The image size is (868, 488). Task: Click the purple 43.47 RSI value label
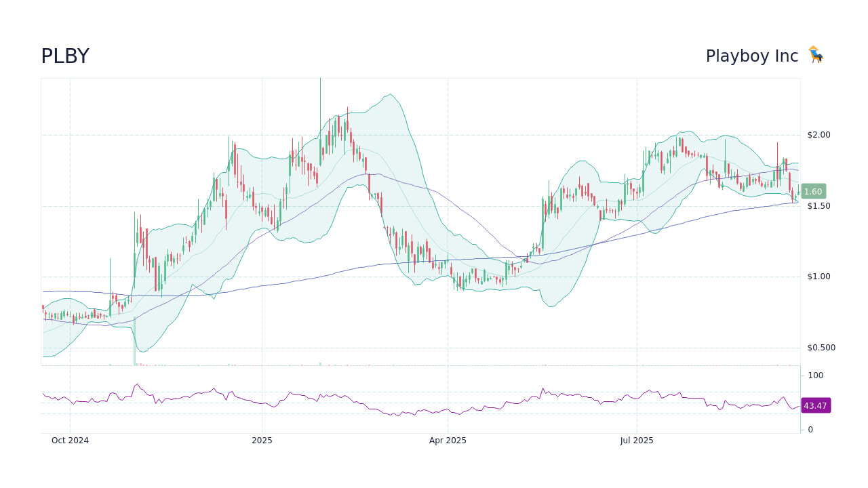click(x=816, y=405)
